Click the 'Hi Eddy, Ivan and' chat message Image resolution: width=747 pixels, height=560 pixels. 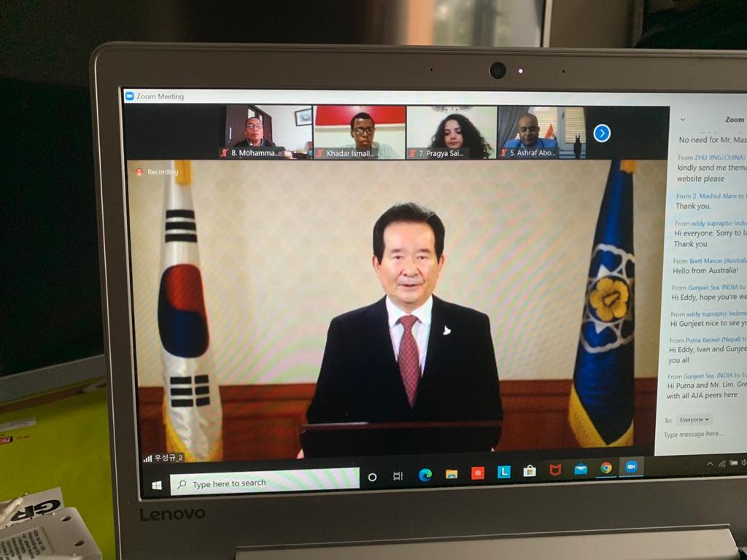click(x=708, y=355)
